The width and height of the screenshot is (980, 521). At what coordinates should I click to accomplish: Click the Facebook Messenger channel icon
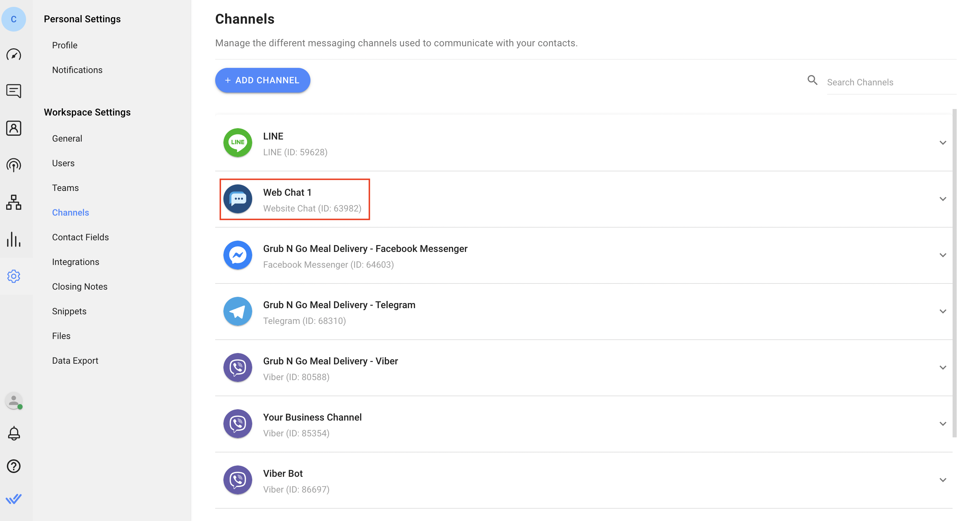237,255
